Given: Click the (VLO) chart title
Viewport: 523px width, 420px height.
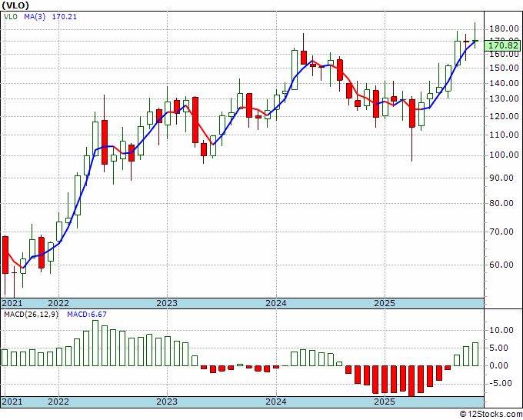Looking at the screenshot, I should (x=15, y=5).
